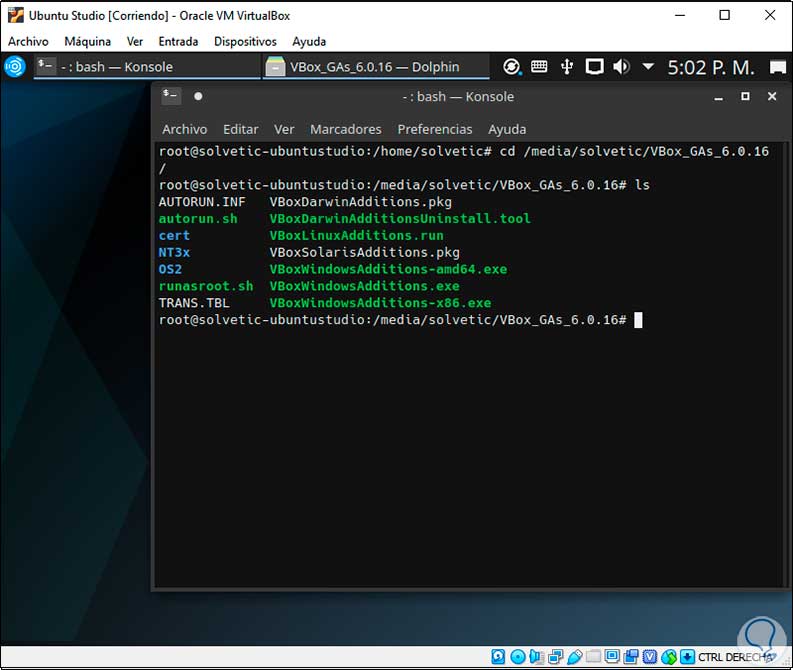Click VBoxWindowsAdditions-amd64.exe file name
The width and height of the screenshot is (793, 670).
388,269
